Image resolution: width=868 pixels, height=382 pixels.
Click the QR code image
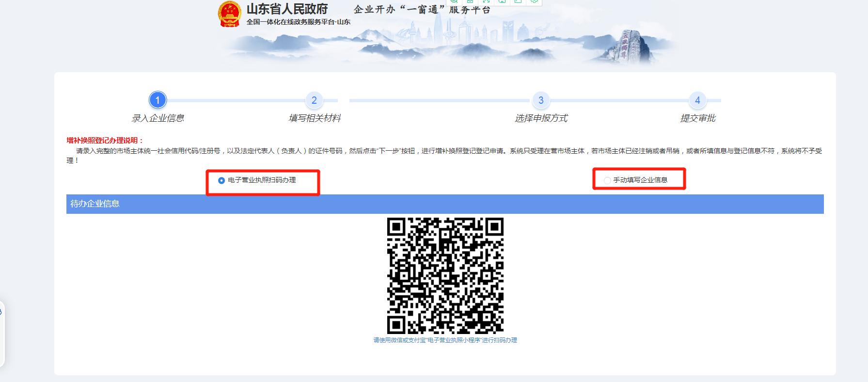(x=445, y=275)
